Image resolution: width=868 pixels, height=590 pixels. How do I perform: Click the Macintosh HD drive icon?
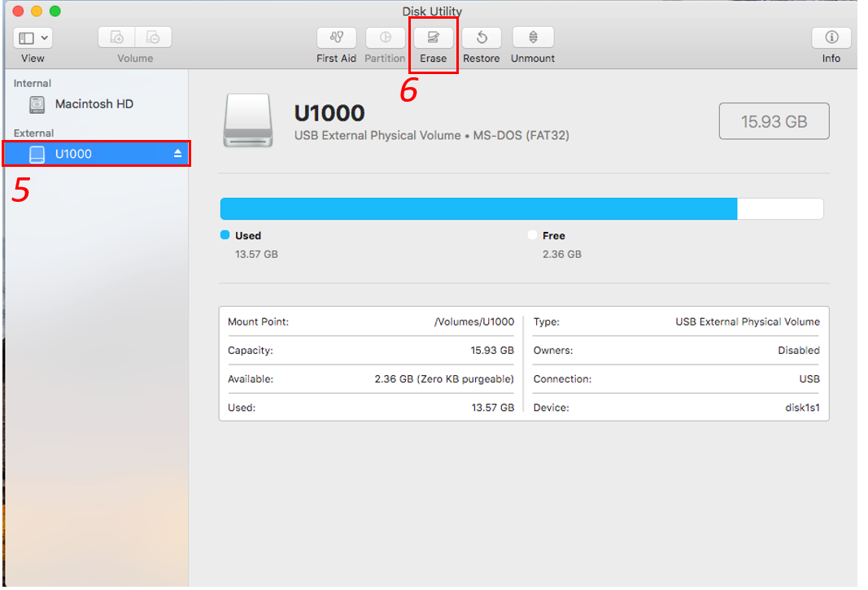click(x=37, y=104)
